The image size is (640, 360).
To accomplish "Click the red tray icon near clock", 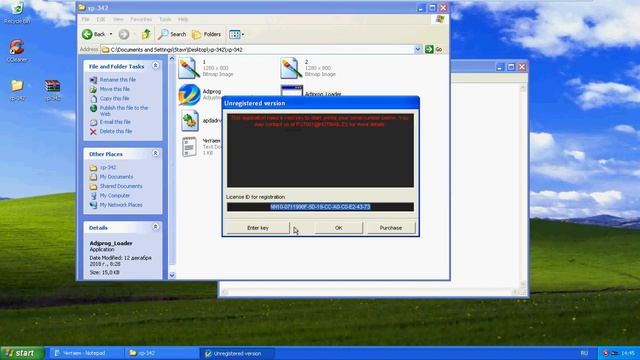I will 605,353.
